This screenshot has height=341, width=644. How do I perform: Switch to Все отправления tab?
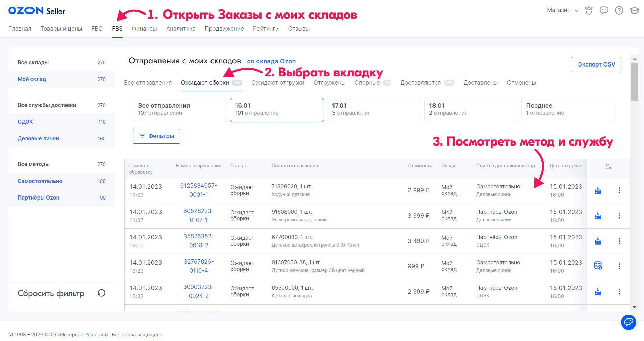[148, 83]
